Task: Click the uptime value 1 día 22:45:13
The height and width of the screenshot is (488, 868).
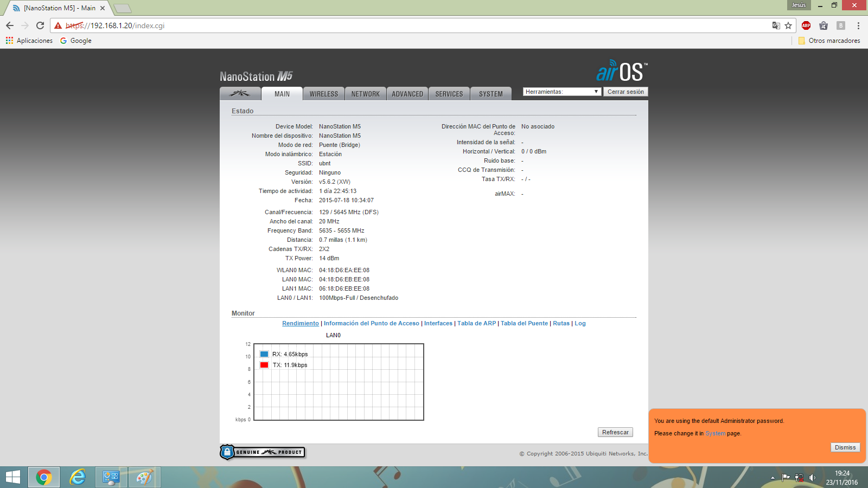Action: pyautogui.click(x=337, y=191)
